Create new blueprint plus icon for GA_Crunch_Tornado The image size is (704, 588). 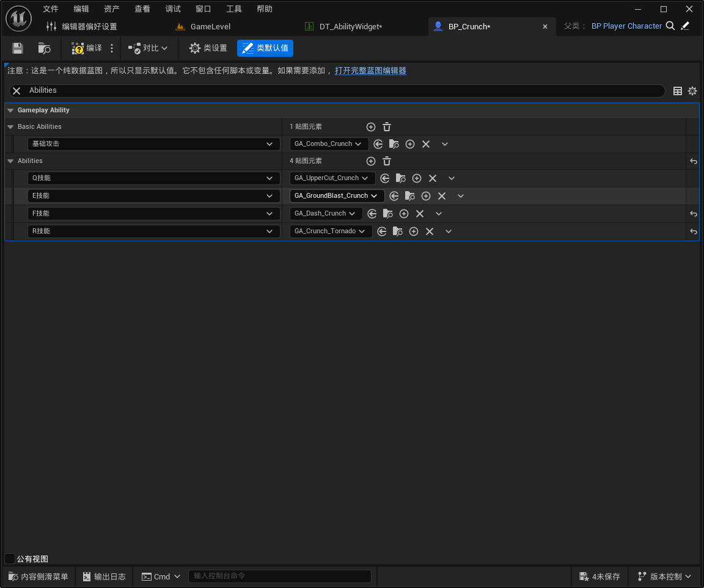coord(414,231)
